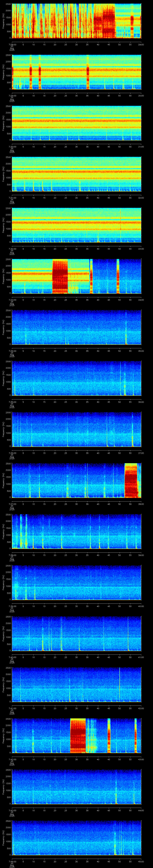
Task: Click the 40:00 end time label
Action: [141, 606]
